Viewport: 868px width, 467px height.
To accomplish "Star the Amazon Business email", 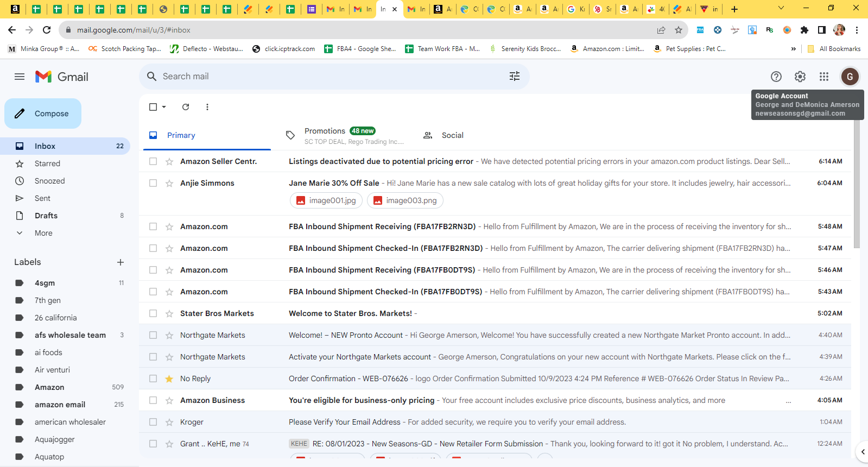I will (169, 400).
